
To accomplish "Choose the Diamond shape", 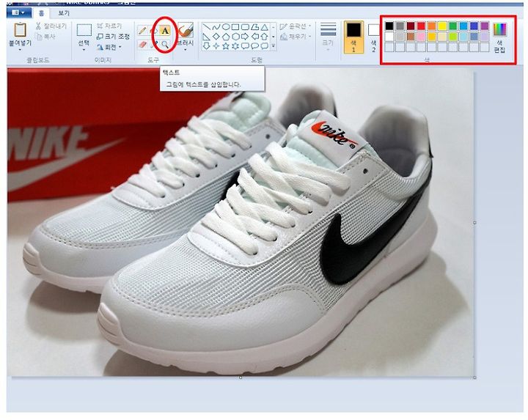I will pyautogui.click(x=216, y=37).
